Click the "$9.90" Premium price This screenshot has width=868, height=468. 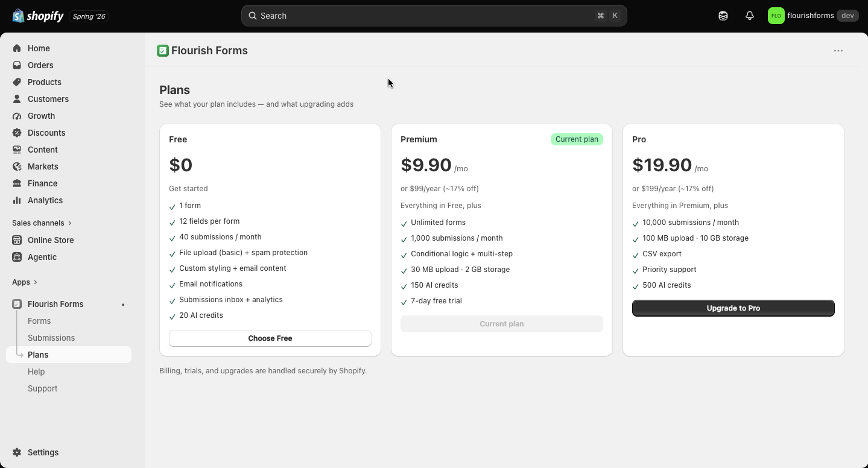coord(426,165)
